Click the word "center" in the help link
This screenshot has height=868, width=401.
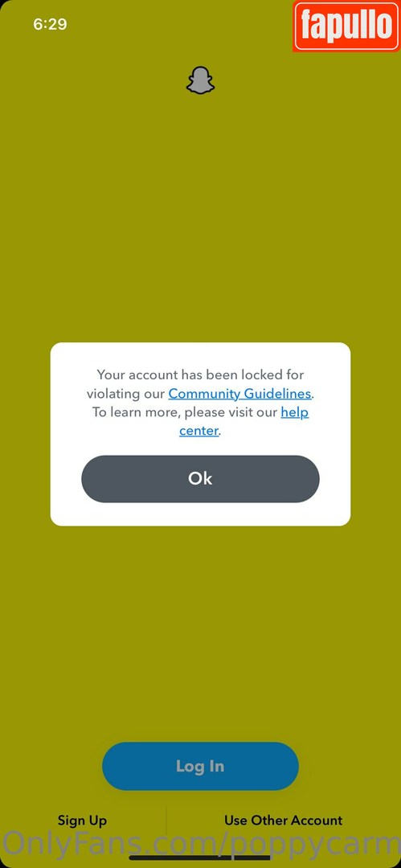click(x=198, y=431)
